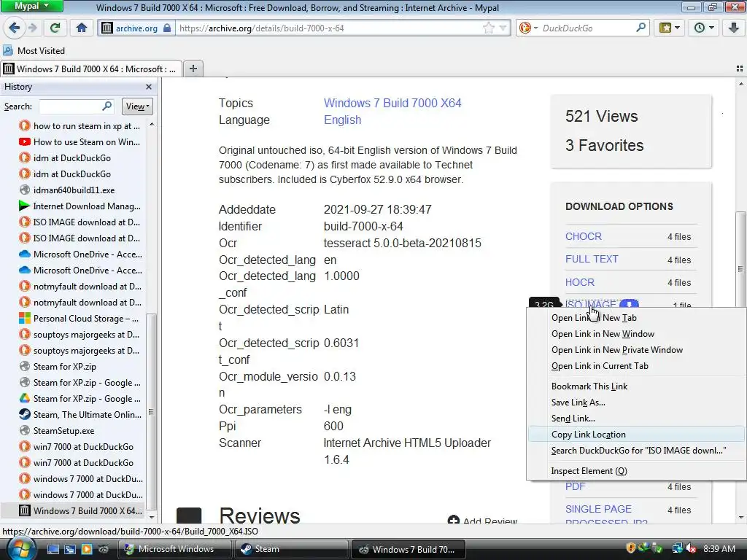Open a new tab with plus button
Image resolution: width=747 pixels, height=560 pixels.
(193, 69)
